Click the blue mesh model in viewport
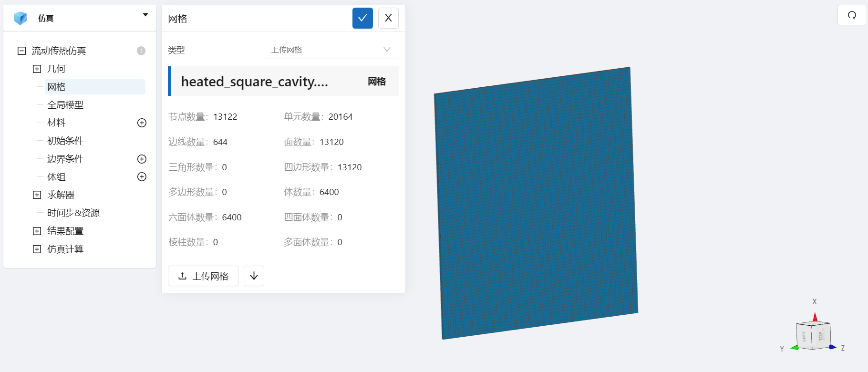Image resolution: width=868 pixels, height=372 pixels. pyautogui.click(x=536, y=203)
